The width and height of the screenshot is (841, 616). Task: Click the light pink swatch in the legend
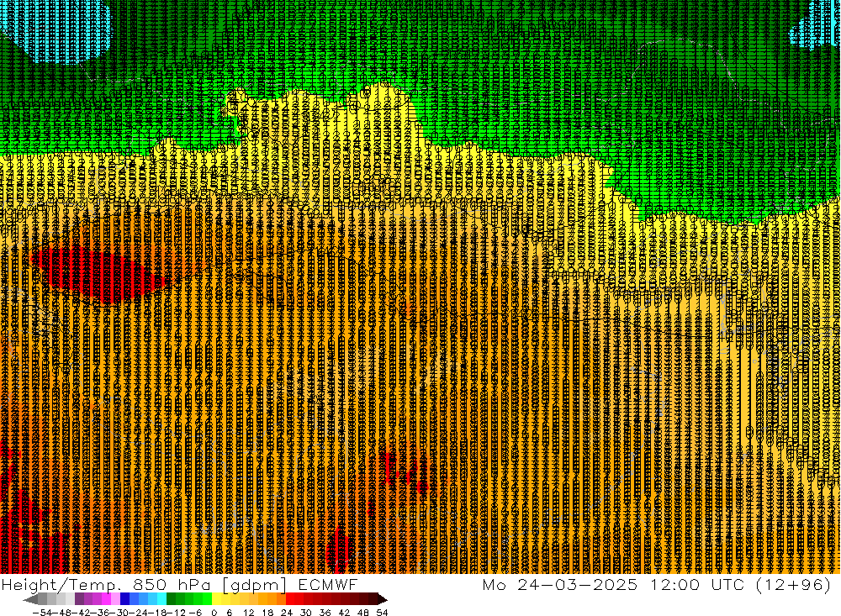115,599
